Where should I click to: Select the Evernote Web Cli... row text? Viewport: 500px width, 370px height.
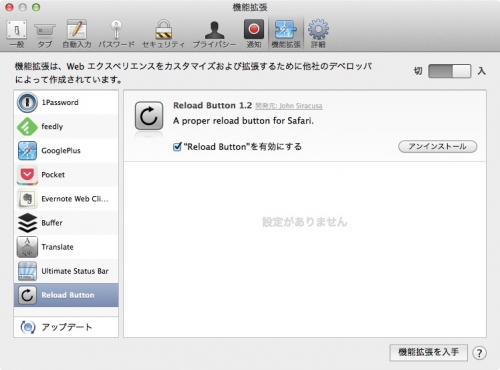[75, 199]
